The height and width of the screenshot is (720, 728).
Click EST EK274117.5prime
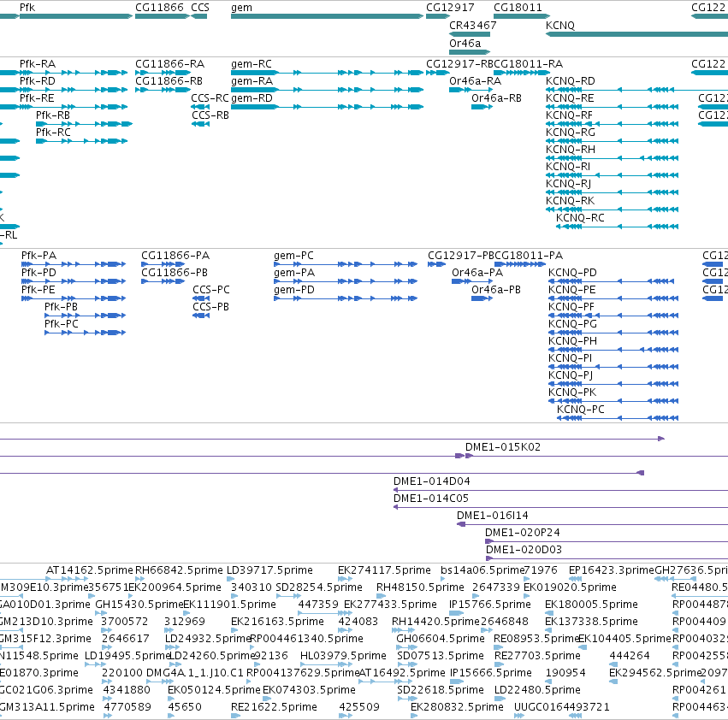point(384,570)
